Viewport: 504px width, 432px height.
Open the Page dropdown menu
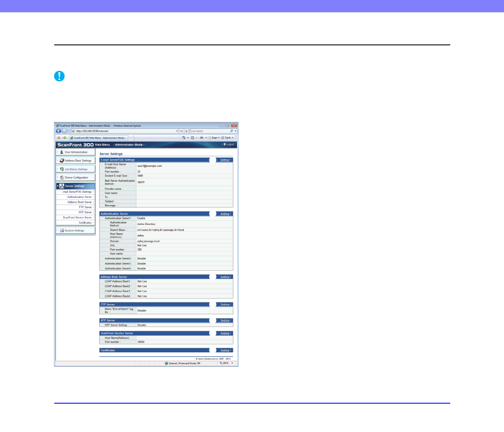tap(214, 138)
